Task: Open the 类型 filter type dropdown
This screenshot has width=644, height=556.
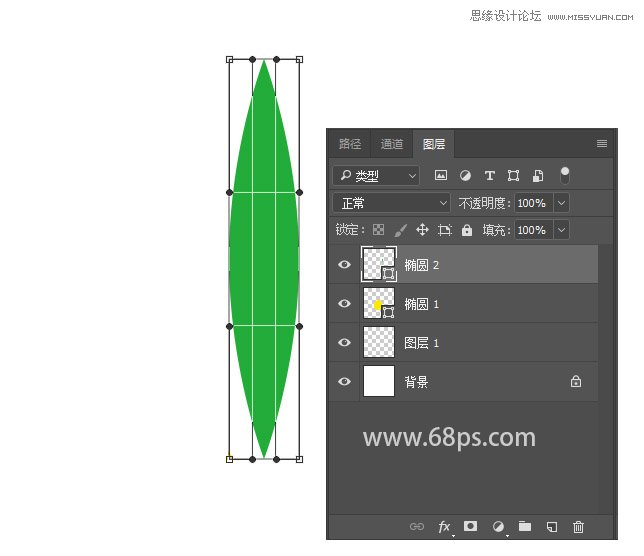Action: coord(376,176)
